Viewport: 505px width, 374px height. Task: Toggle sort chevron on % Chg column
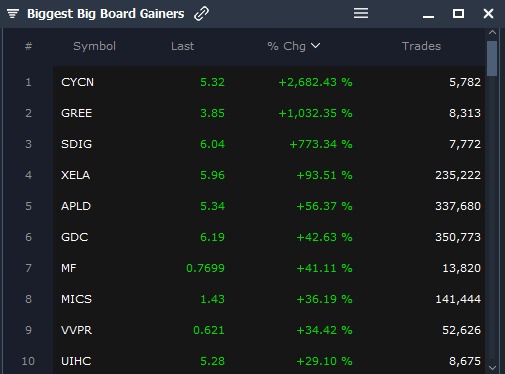tap(315, 46)
